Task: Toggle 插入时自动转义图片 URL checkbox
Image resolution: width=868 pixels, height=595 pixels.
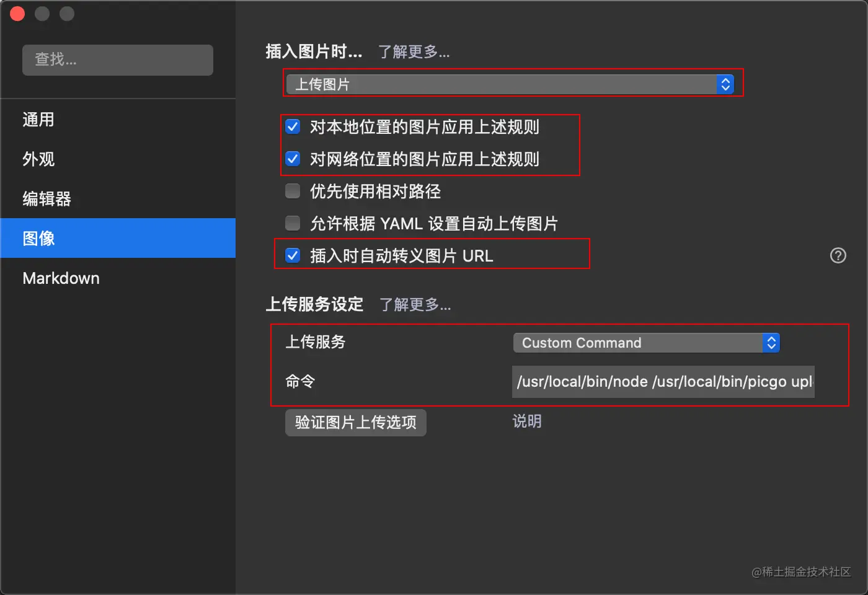Action: tap(293, 255)
